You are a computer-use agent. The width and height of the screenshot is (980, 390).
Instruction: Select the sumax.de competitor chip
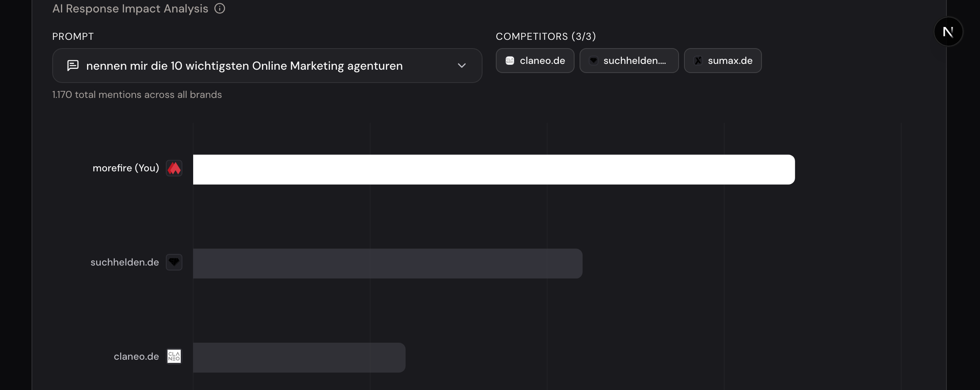pos(723,61)
